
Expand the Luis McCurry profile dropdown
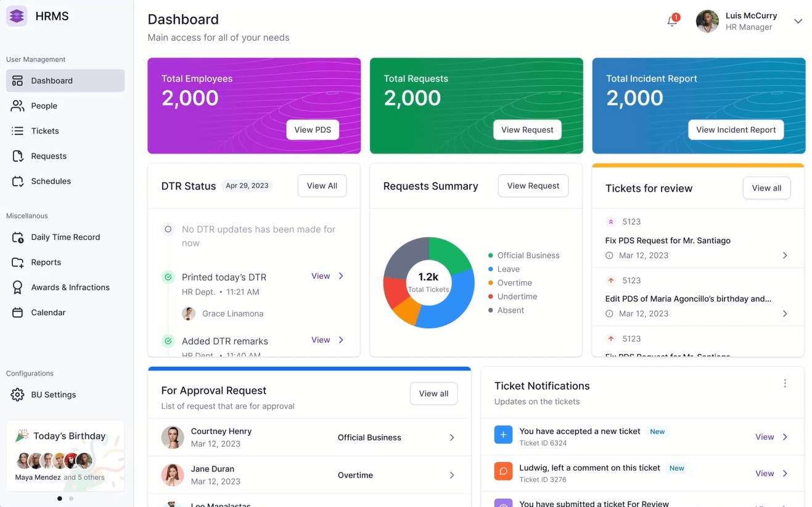(798, 21)
